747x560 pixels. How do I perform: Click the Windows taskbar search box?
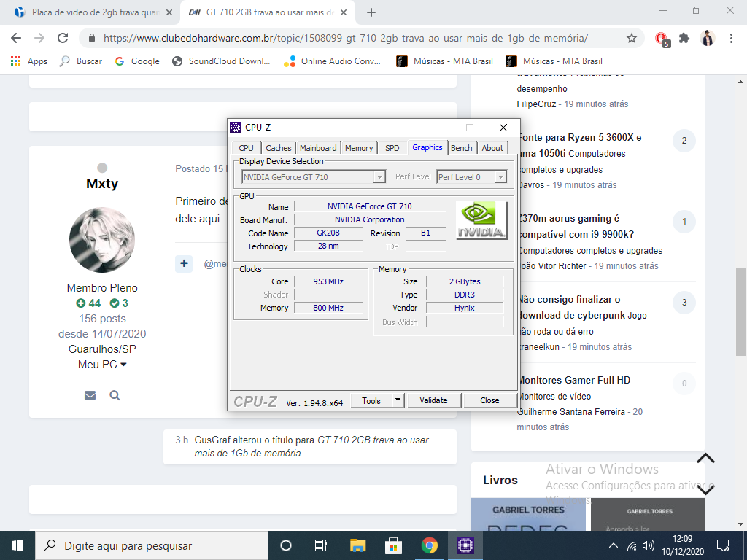[152, 545]
